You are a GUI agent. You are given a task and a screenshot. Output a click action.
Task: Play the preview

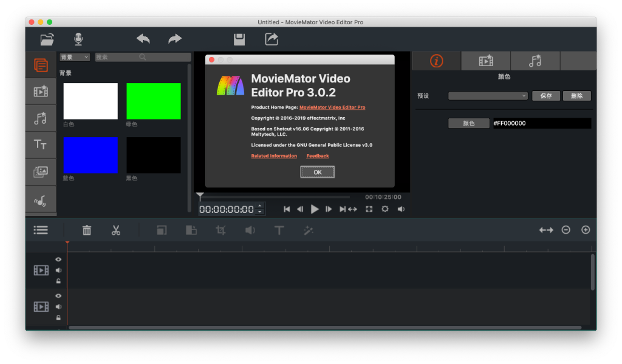click(x=315, y=209)
